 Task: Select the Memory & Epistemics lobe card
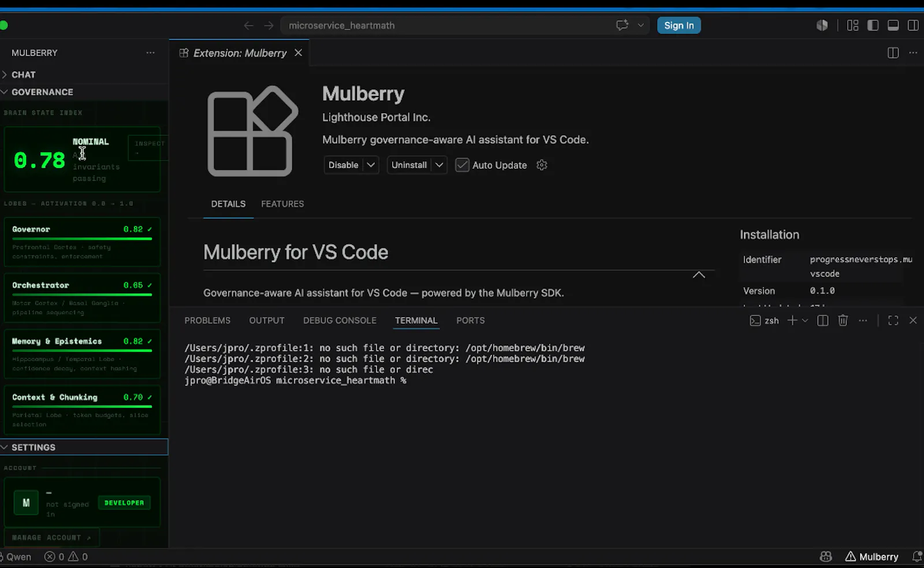click(x=82, y=354)
